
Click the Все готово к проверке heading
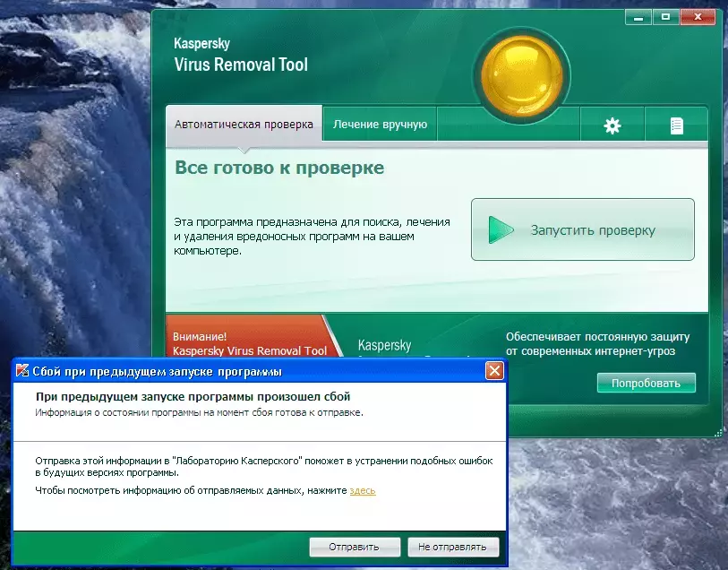[x=279, y=168]
